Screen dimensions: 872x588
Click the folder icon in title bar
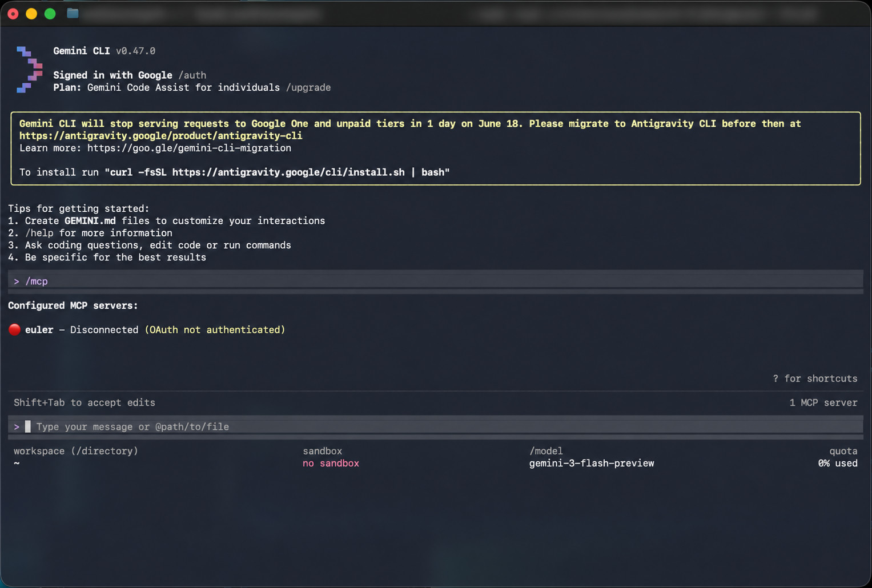(x=73, y=13)
